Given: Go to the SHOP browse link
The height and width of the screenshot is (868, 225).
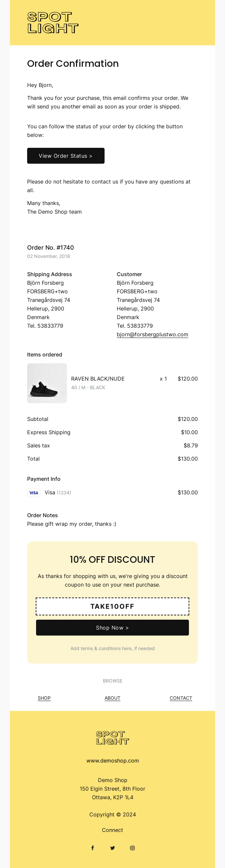Looking at the screenshot, I should 44,698.
